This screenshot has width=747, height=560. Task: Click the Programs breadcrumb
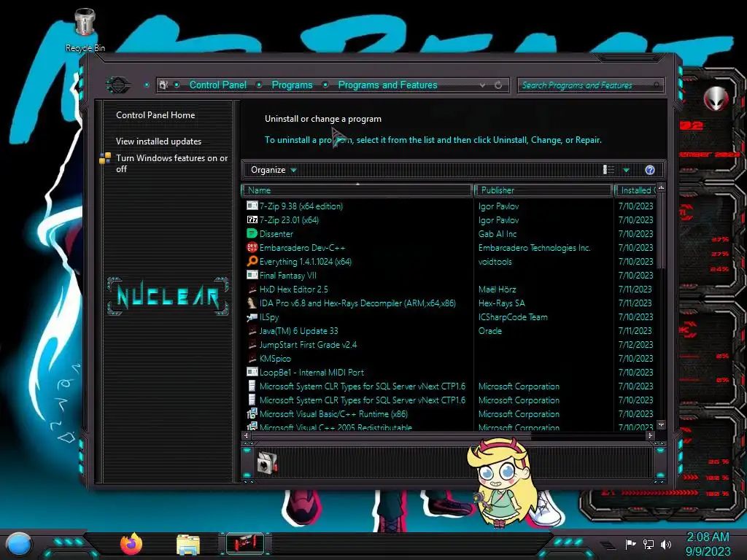click(292, 85)
